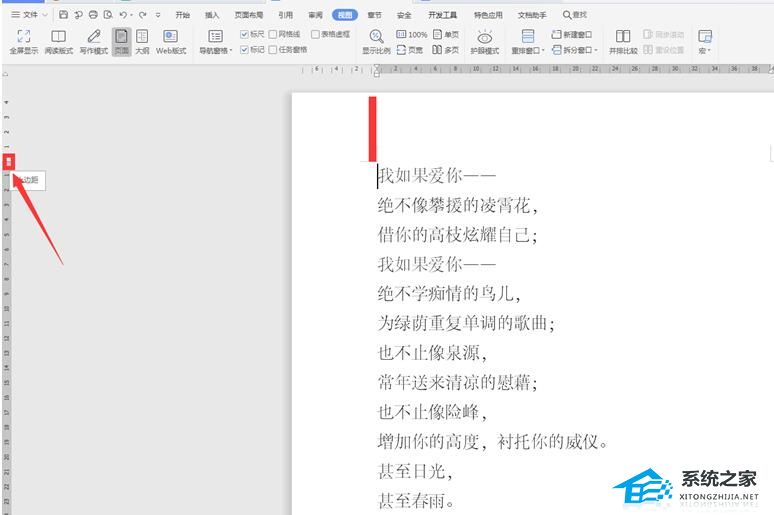Check the task pane (任务窗格) checkbox

point(274,48)
